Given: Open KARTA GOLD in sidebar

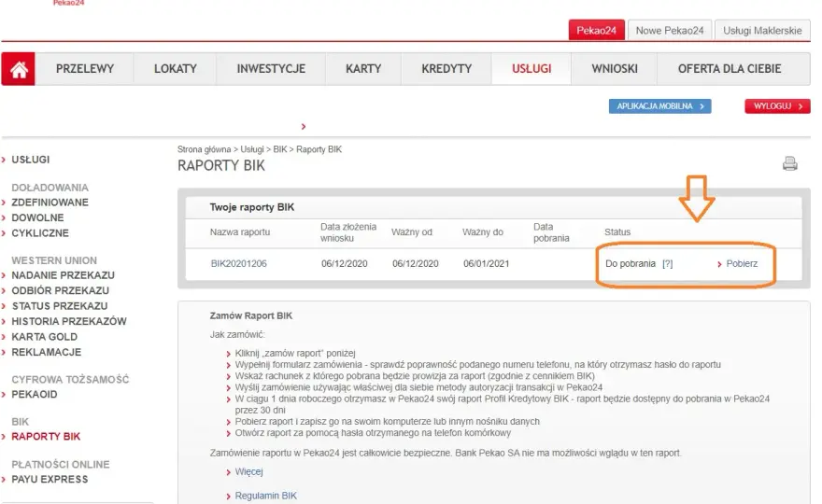Looking at the screenshot, I should click(44, 337).
